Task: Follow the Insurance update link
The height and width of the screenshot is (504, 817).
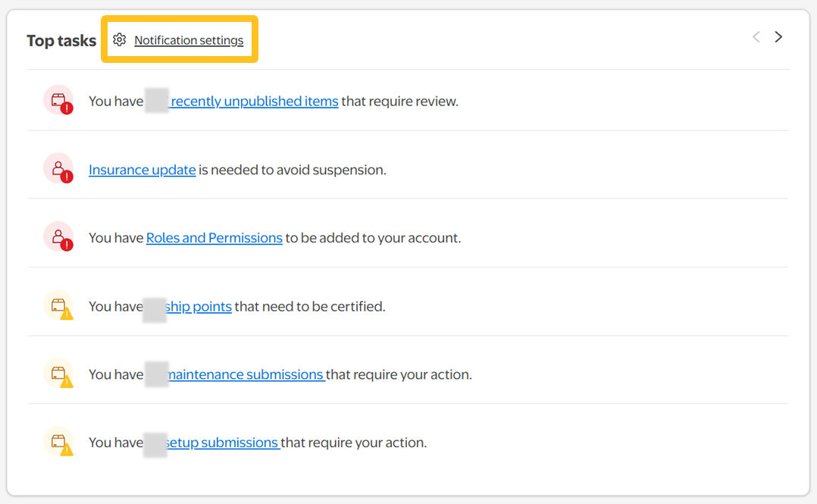Action: coord(142,170)
